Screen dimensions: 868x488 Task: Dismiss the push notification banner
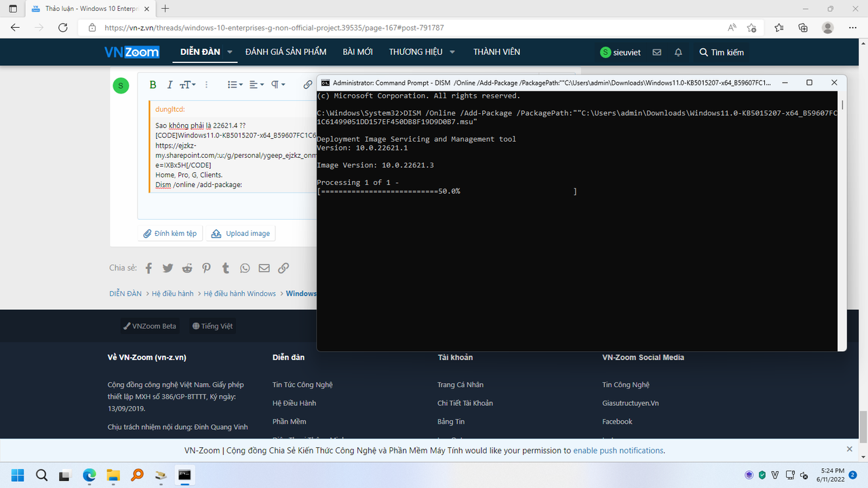pyautogui.click(x=849, y=449)
